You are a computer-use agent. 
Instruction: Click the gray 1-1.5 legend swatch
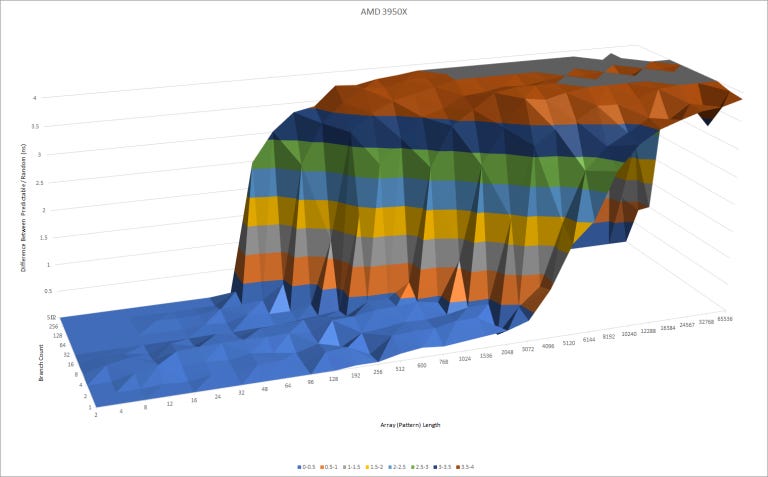pos(344,467)
